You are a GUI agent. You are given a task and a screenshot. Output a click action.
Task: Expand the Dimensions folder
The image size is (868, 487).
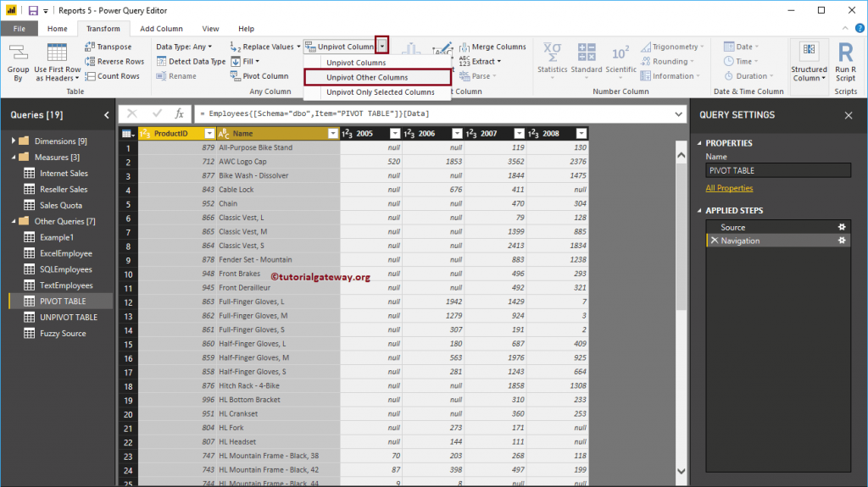[14, 141]
